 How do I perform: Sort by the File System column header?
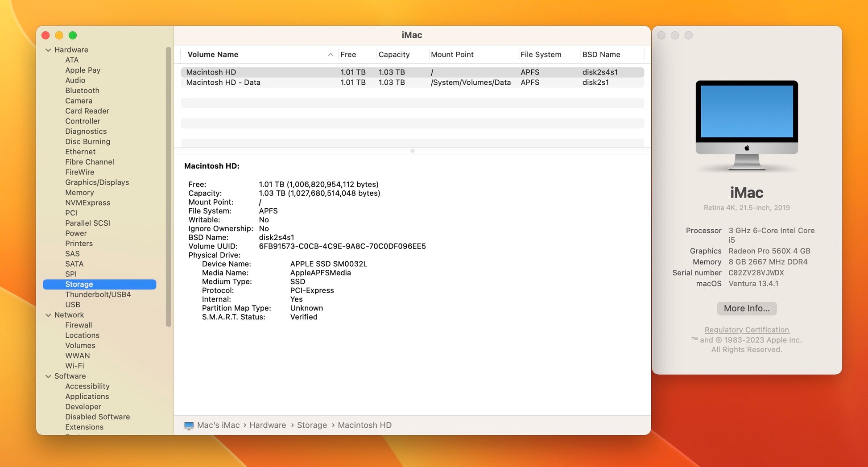541,54
